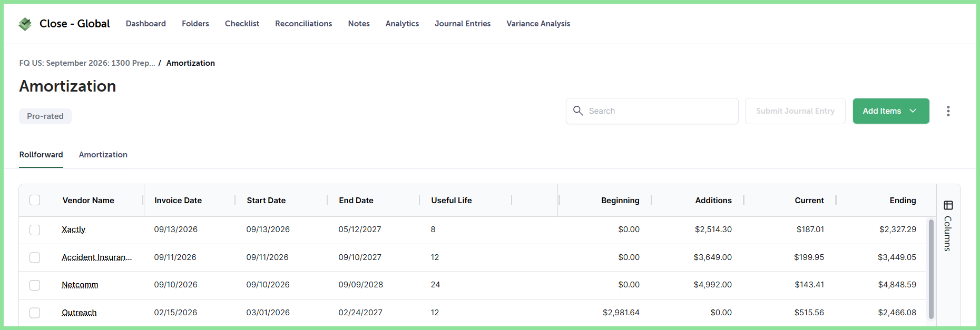Click the $199.95 current cell
Image resolution: width=980 pixels, height=330 pixels.
click(x=809, y=257)
